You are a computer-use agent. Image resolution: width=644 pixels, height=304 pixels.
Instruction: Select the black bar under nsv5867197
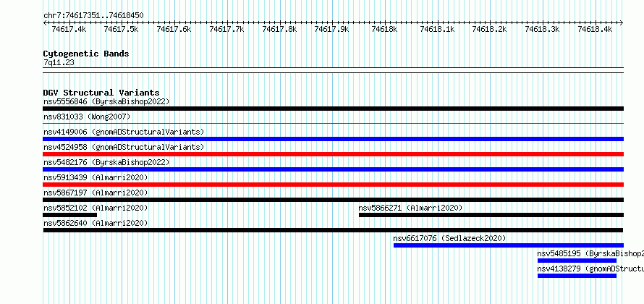click(334, 200)
